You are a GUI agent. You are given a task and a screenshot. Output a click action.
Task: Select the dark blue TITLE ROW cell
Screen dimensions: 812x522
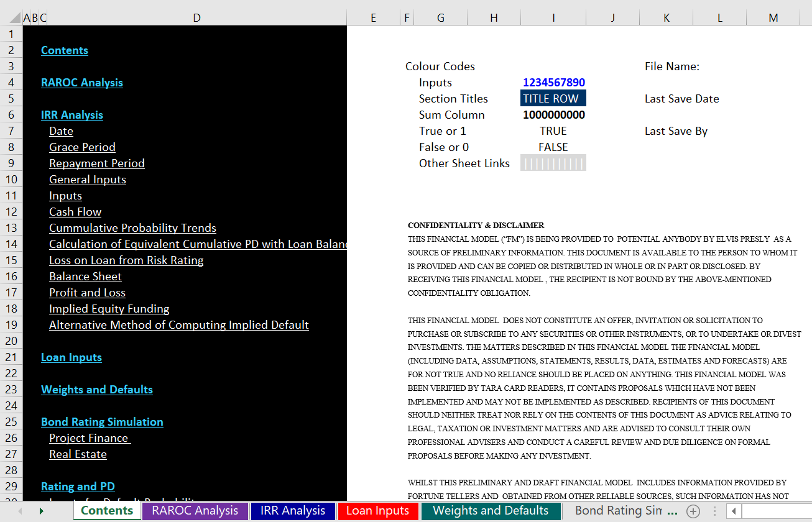point(553,99)
